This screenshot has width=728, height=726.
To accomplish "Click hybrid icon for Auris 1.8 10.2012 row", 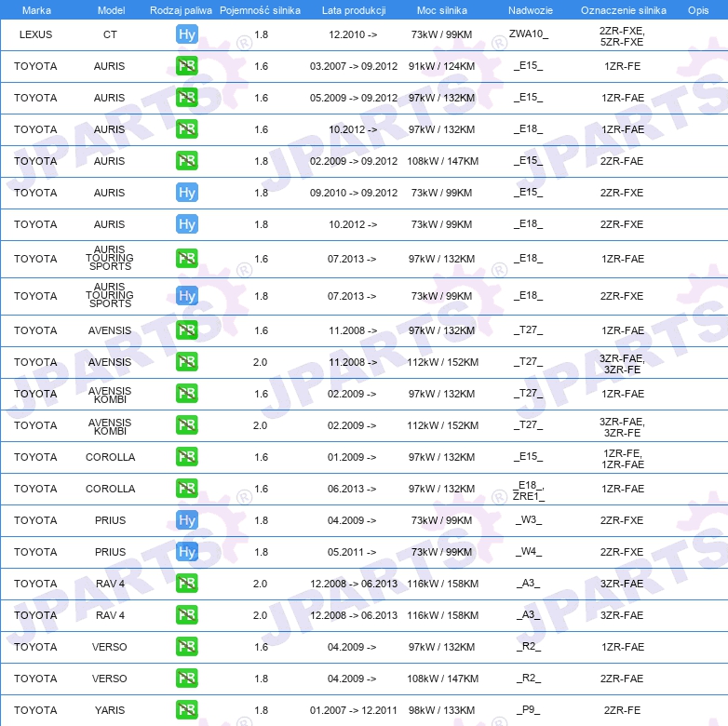I will coord(187,224).
